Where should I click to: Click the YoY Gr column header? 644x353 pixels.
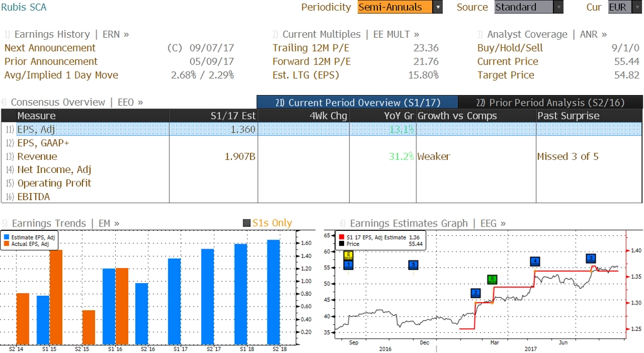[x=383, y=116]
